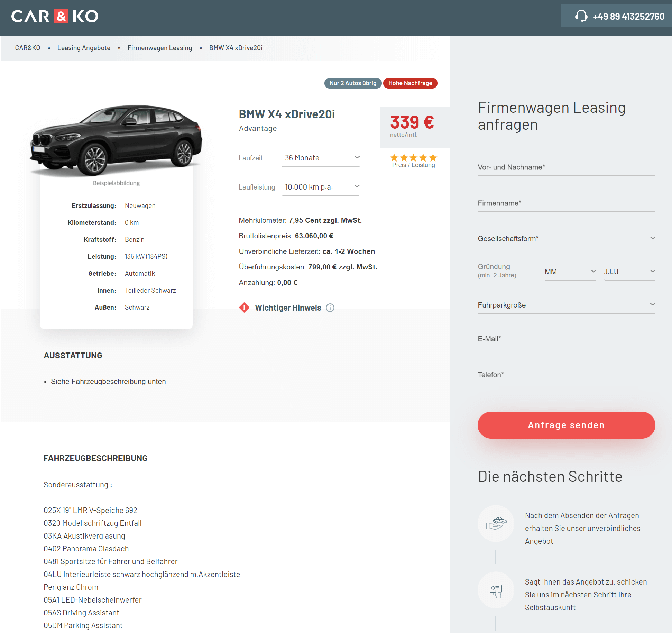
Task: Click the 'Beispielabbildung' caption
Action: [x=116, y=183]
